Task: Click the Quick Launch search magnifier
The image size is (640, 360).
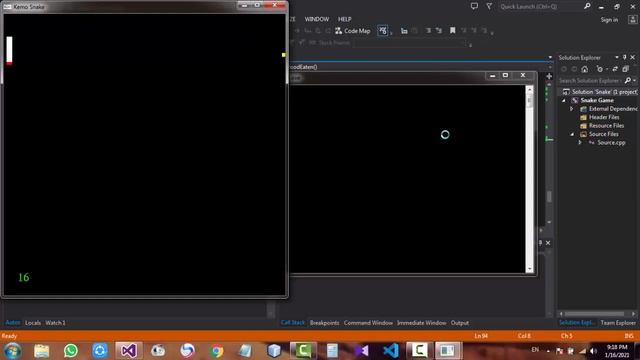Action: click(587, 6)
